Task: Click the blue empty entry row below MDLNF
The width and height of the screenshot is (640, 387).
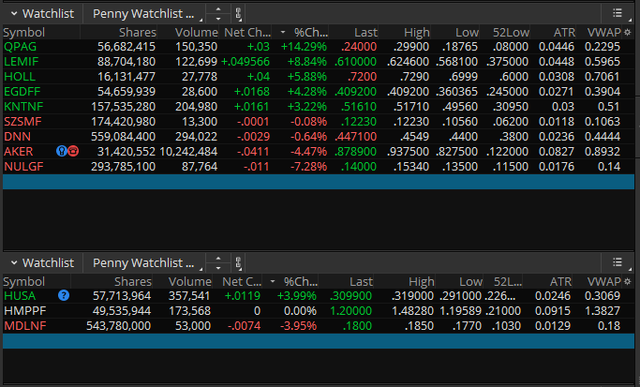Action: [318, 341]
